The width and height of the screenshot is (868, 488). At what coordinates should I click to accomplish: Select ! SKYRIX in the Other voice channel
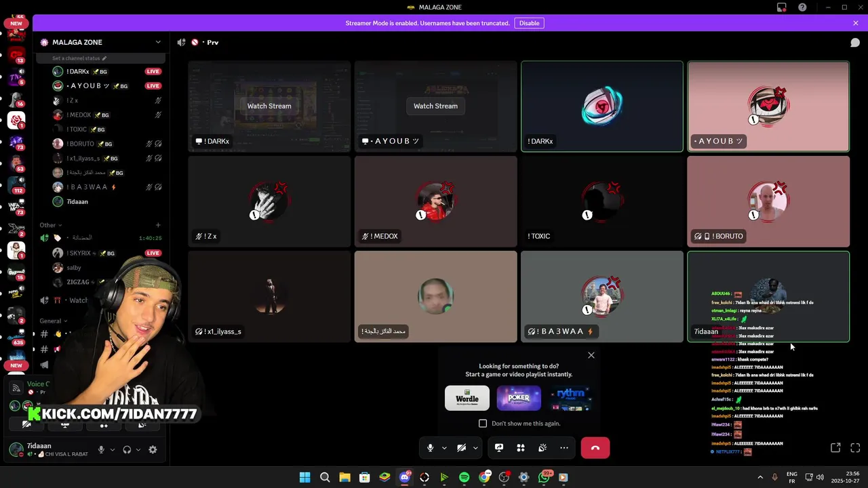(x=107, y=253)
